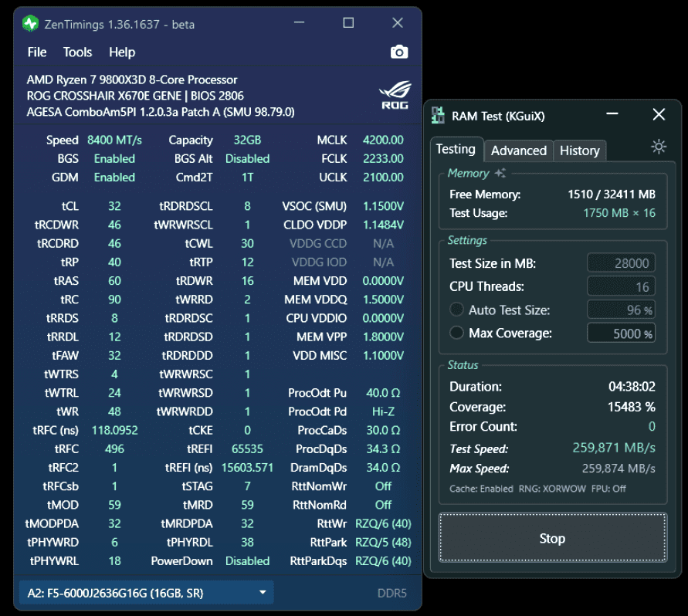
Task: Maximize the ZenTimings window
Action: tap(348, 23)
